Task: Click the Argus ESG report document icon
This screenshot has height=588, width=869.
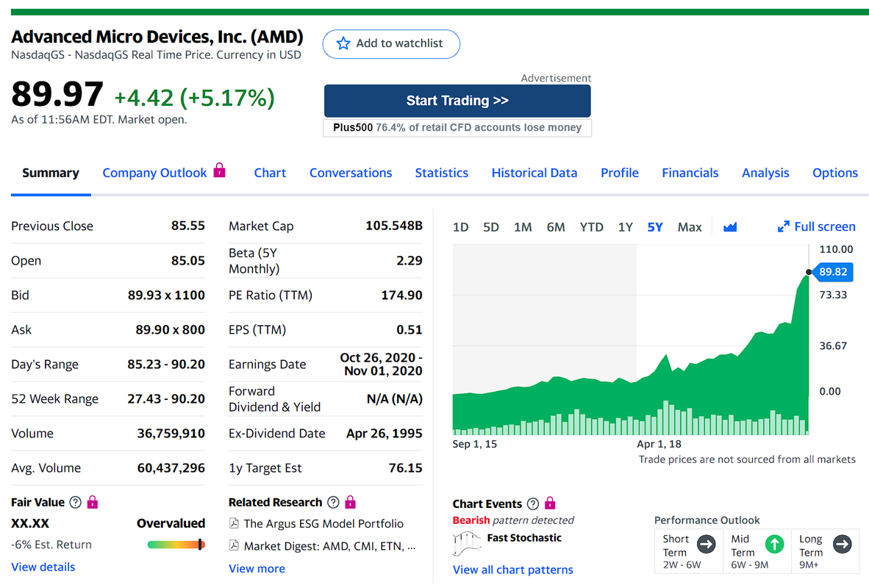Action: click(234, 523)
